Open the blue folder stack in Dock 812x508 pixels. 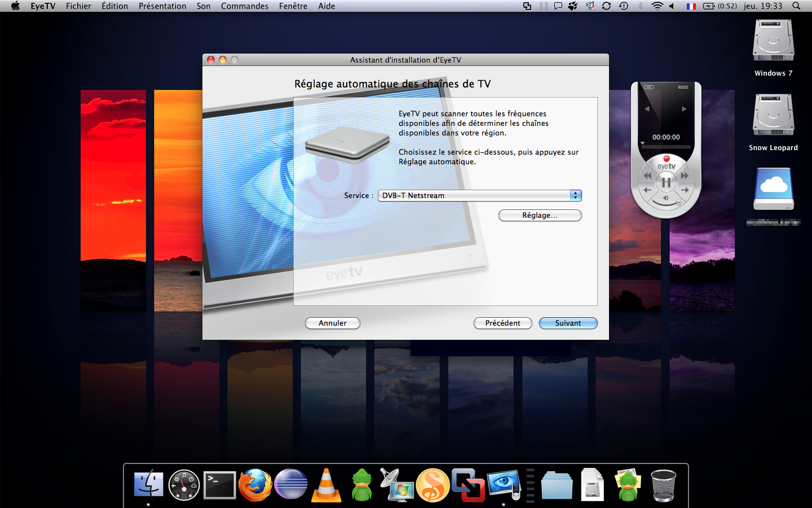click(x=557, y=485)
